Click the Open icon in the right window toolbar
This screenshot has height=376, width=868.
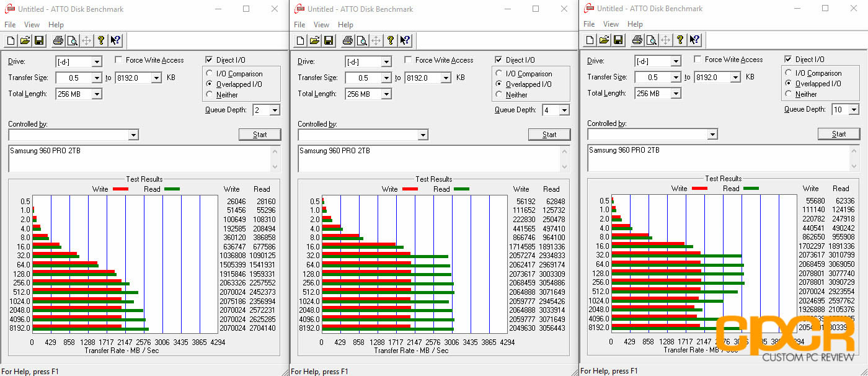point(604,40)
